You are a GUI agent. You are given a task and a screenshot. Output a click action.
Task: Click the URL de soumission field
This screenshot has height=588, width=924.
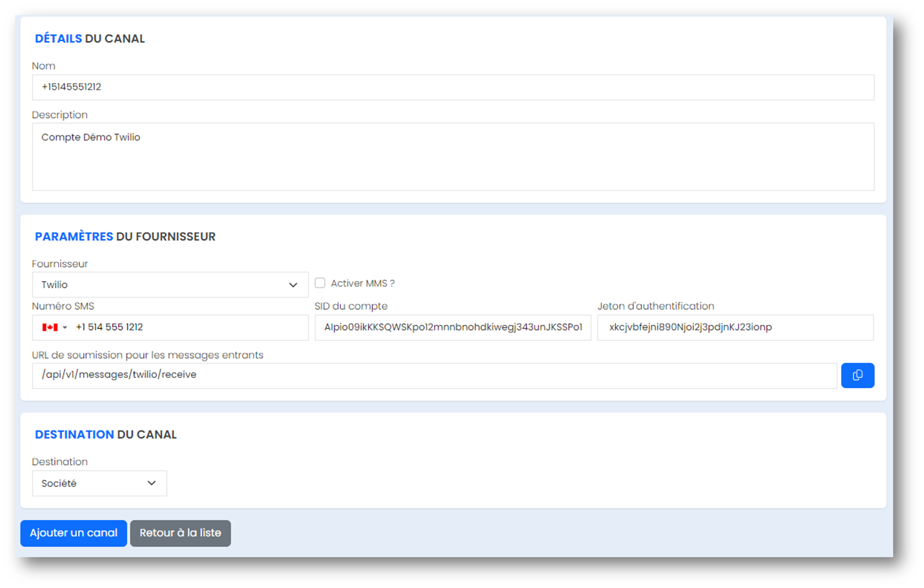434,375
